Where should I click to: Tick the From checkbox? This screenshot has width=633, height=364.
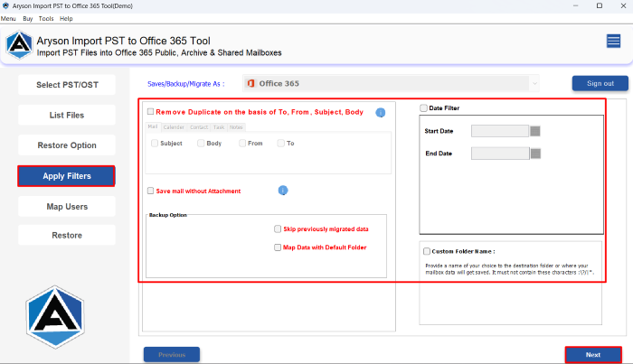(242, 143)
